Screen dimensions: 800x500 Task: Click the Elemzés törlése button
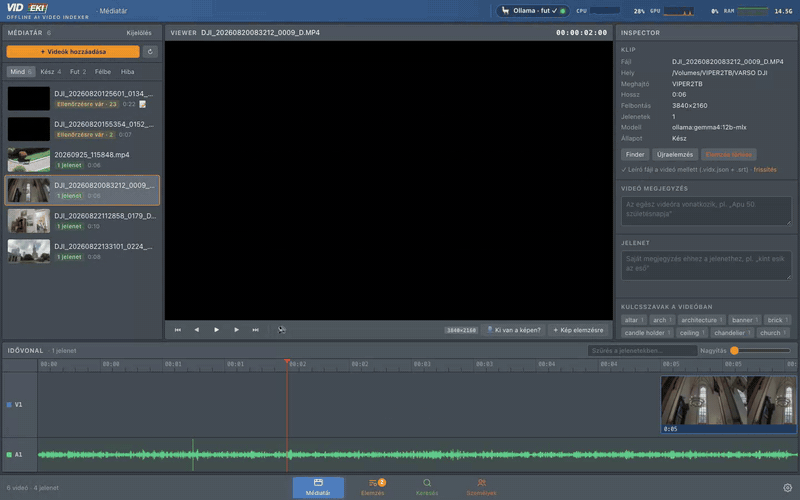click(729, 155)
